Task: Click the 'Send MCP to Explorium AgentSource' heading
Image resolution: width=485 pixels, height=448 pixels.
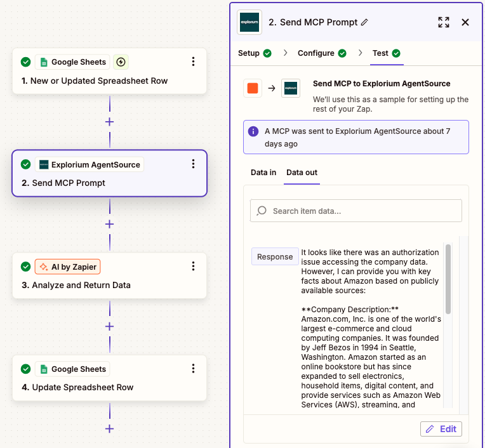Action: (x=382, y=84)
